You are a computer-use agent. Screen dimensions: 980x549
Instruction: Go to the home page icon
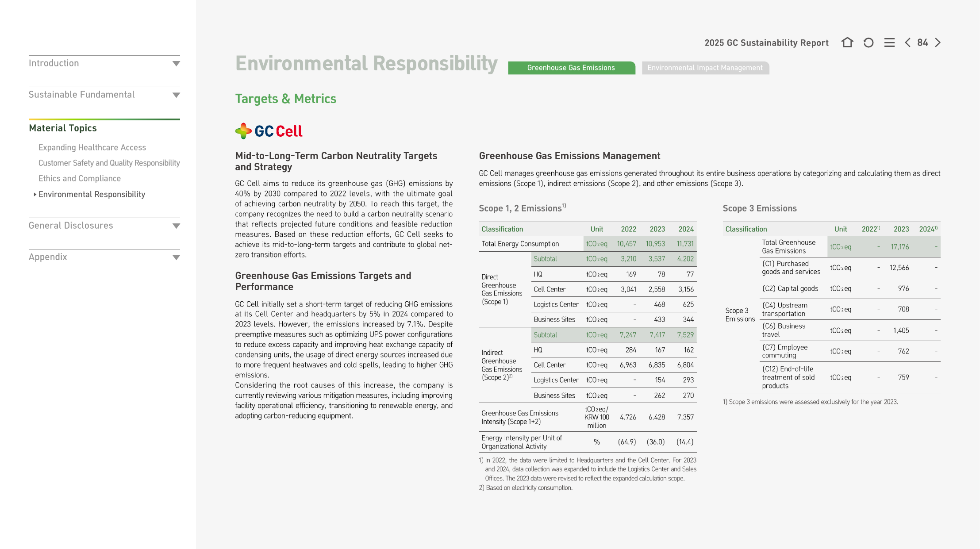point(847,42)
